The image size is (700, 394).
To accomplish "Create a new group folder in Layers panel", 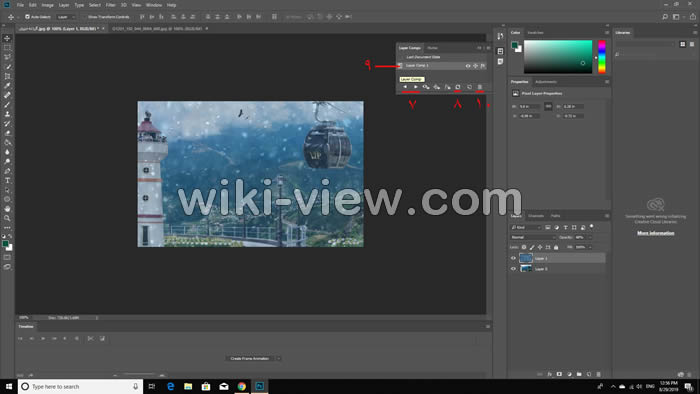I will [579, 374].
